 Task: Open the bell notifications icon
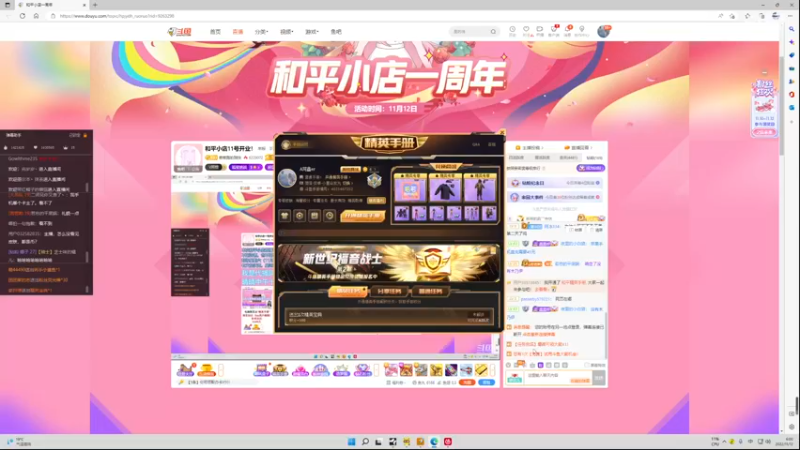[567, 31]
